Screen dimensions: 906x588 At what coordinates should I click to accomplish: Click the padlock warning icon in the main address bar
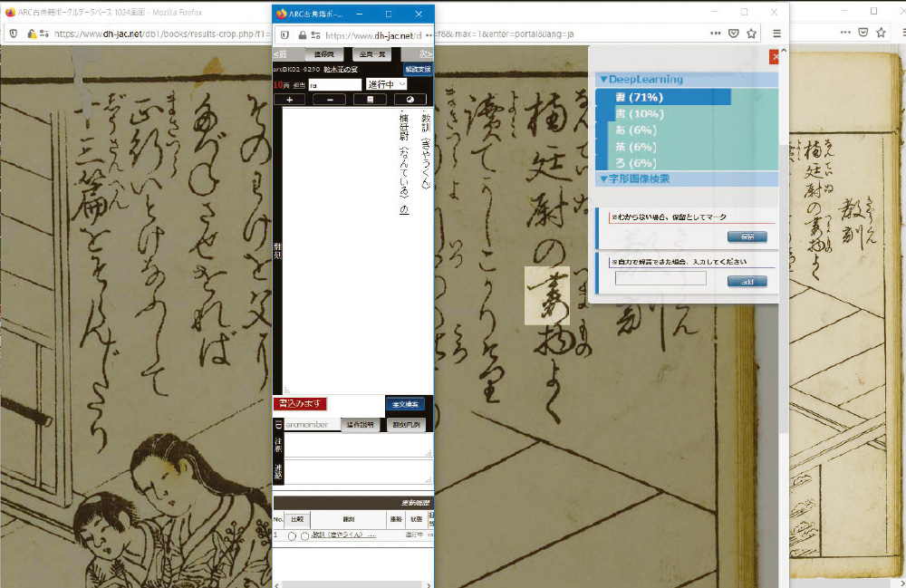33,34
